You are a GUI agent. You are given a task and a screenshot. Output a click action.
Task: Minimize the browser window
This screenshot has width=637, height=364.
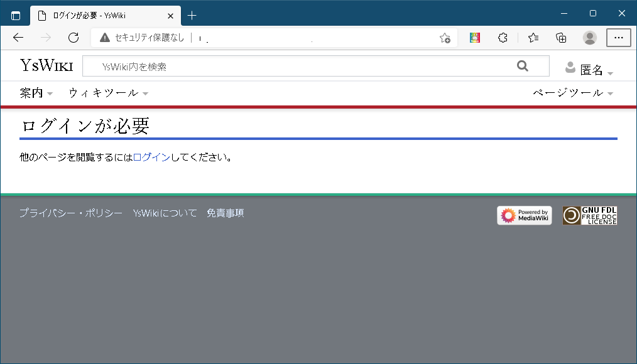(564, 13)
